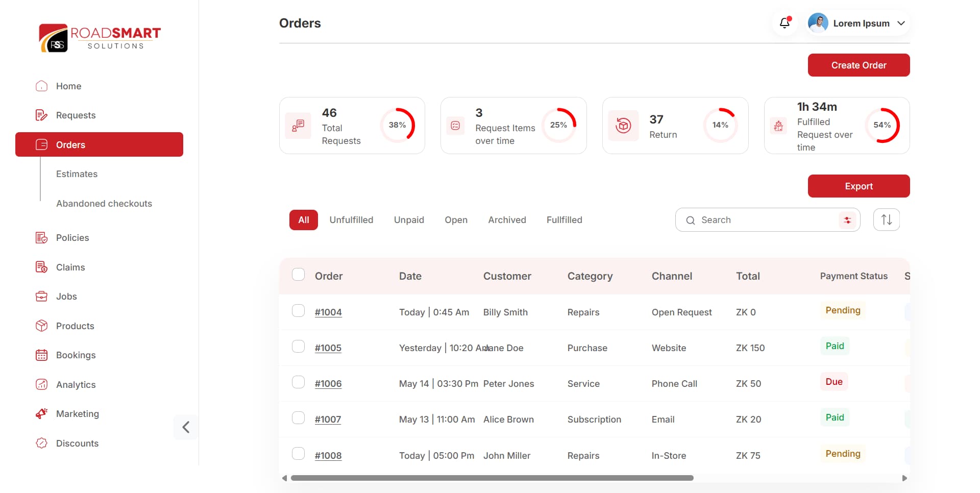Show the Fullfilled orders tab
Viewport: 980px width, 493px height.
pos(564,220)
